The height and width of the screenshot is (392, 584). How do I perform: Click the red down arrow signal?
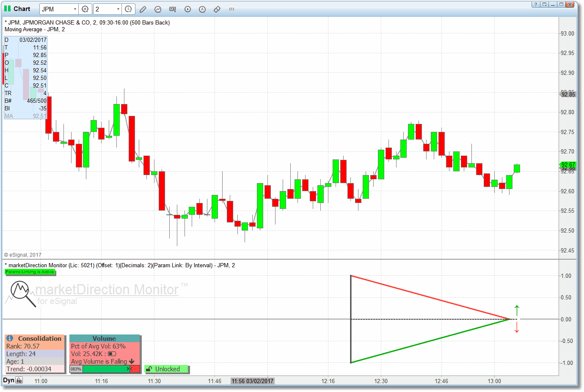click(x=517, y=327)
